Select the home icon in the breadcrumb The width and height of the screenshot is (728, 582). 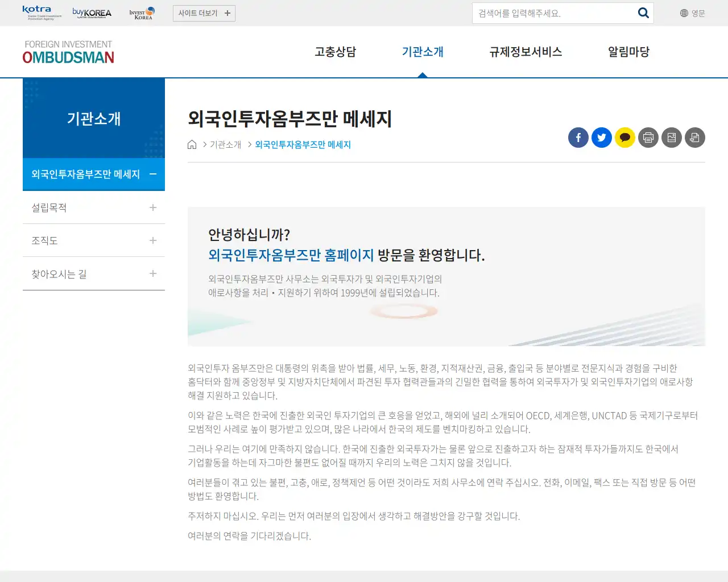192,144
